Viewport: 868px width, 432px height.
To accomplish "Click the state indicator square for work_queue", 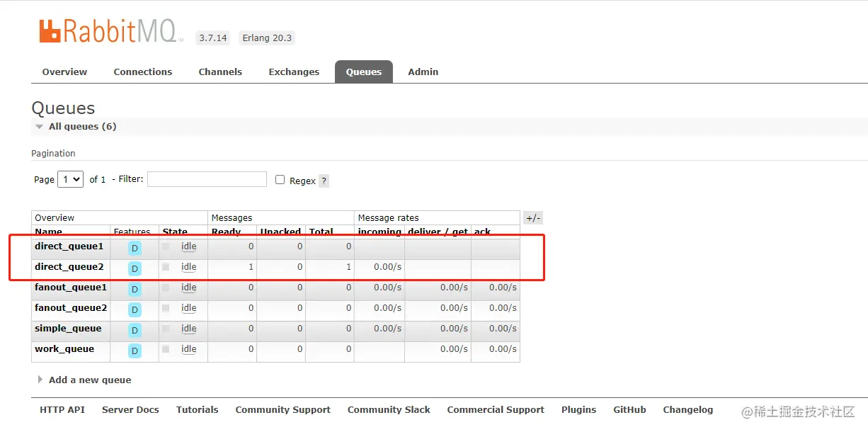I will (166, 349).
